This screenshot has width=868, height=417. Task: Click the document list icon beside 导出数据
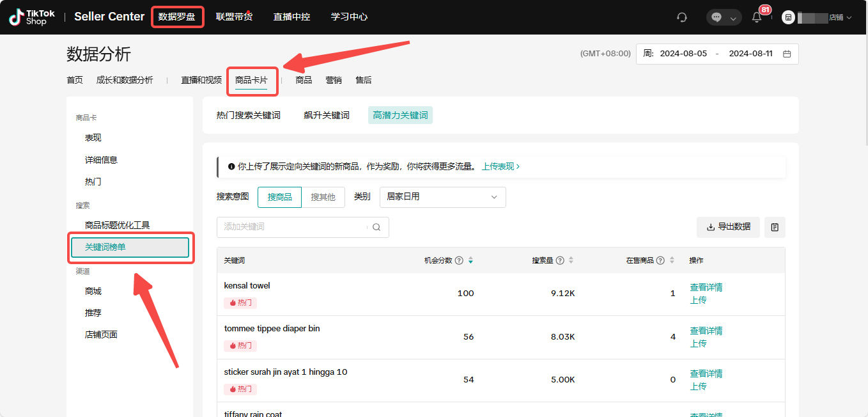(775, 227)
